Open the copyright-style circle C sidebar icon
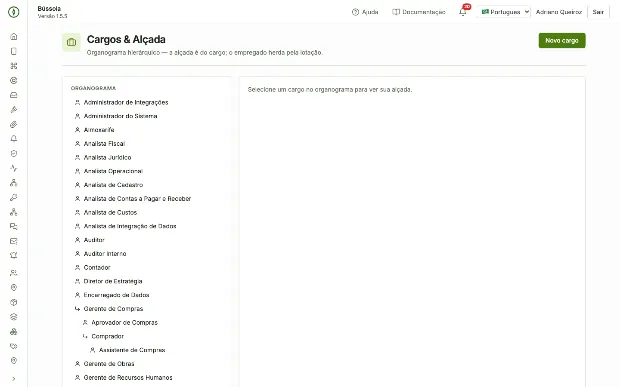This screenshot has width=620, height=387. pyautogui.click(x=13, y=80)
